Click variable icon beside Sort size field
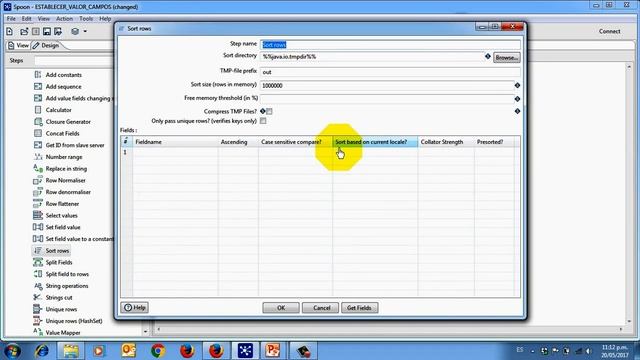Image resolution: width=640 pixels, height=360 pixels. coord(517,85)
